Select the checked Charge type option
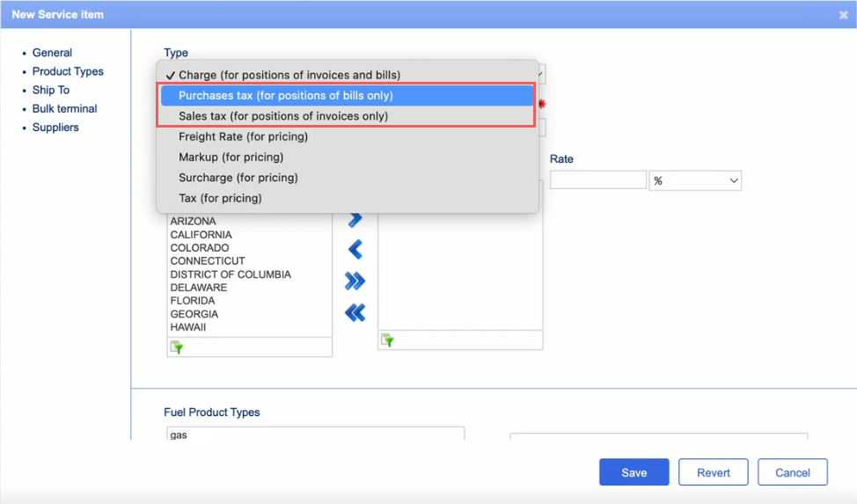 (289, 75)
